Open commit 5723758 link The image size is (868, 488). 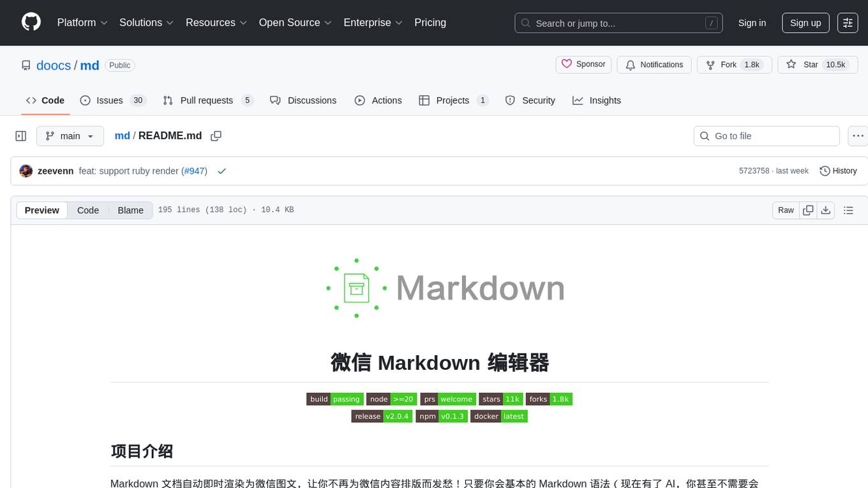[754, 171]
